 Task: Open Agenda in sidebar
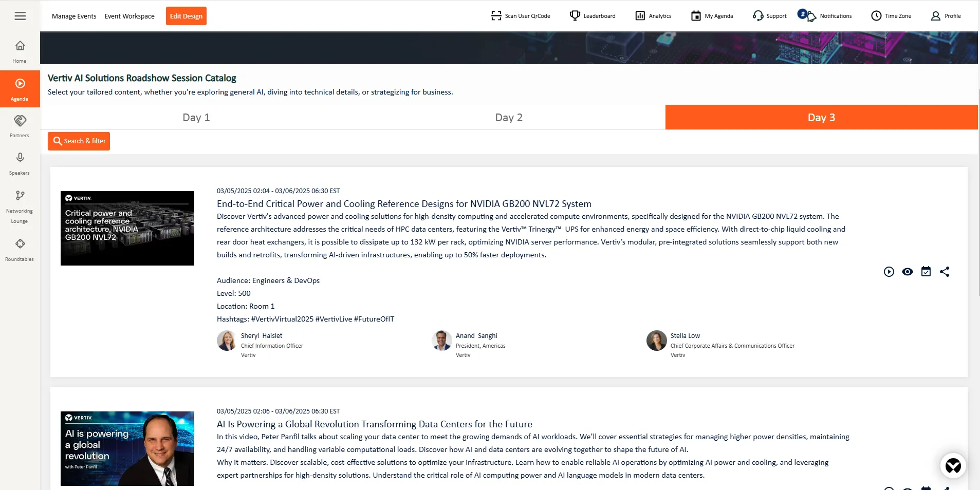20,89
